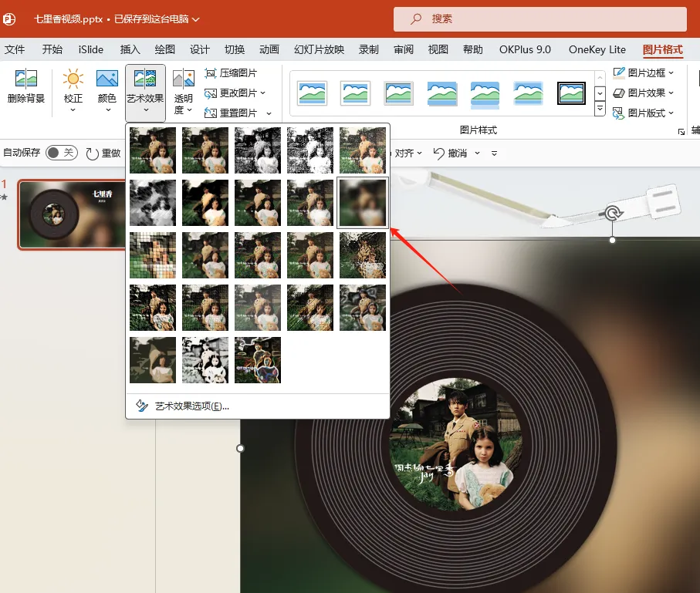Open the 帮助 help tab
700x593 pixels.
coord(473,49)
